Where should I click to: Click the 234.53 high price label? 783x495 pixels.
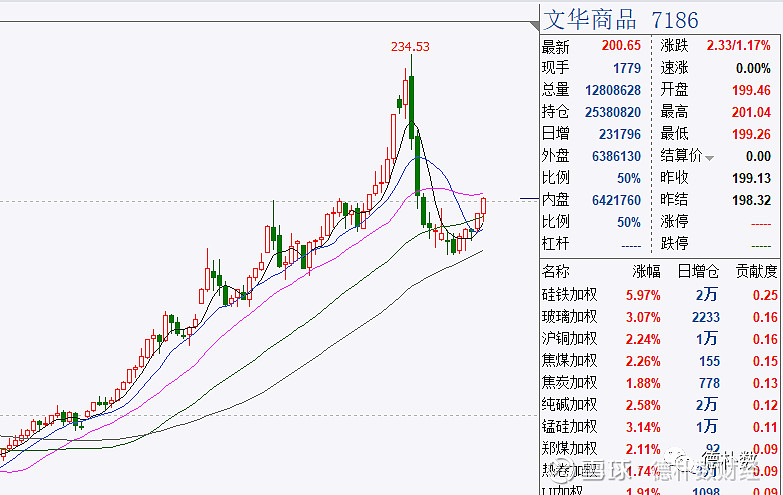pyautogui.click(x=410, y=46)
